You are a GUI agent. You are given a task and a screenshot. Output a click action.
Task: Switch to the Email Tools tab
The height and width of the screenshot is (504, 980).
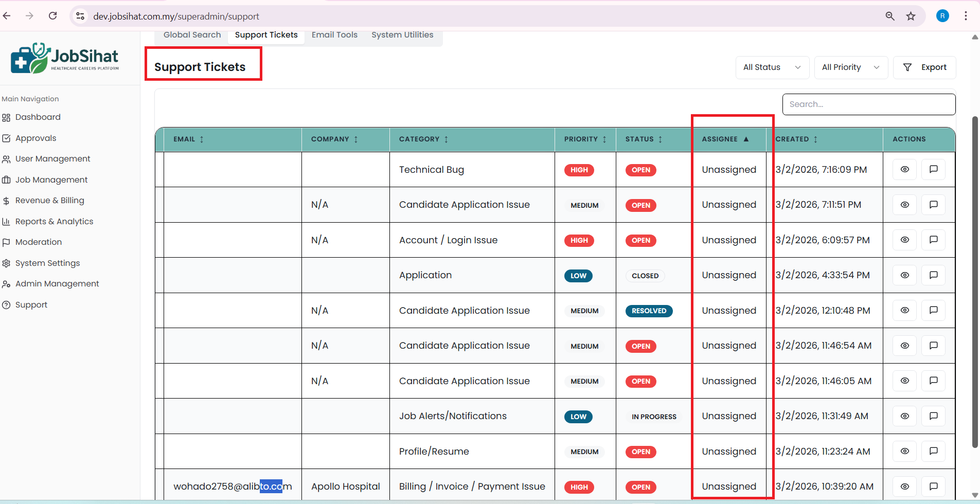click(x=334, y=35)
